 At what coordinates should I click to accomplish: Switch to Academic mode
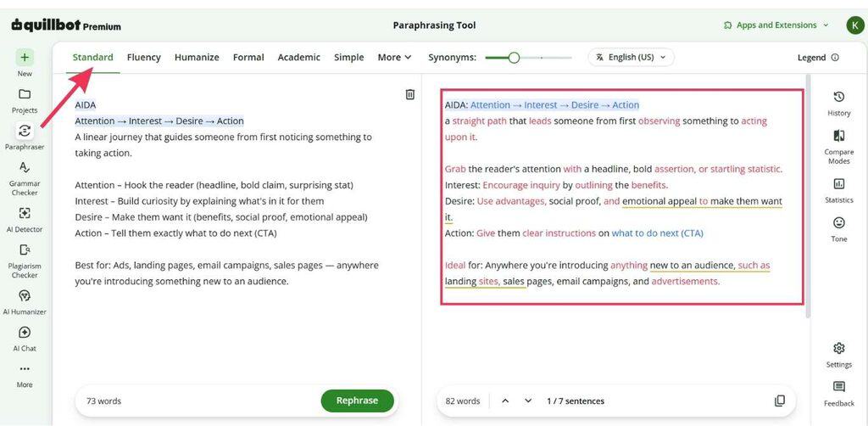click(x=299, y=57)
